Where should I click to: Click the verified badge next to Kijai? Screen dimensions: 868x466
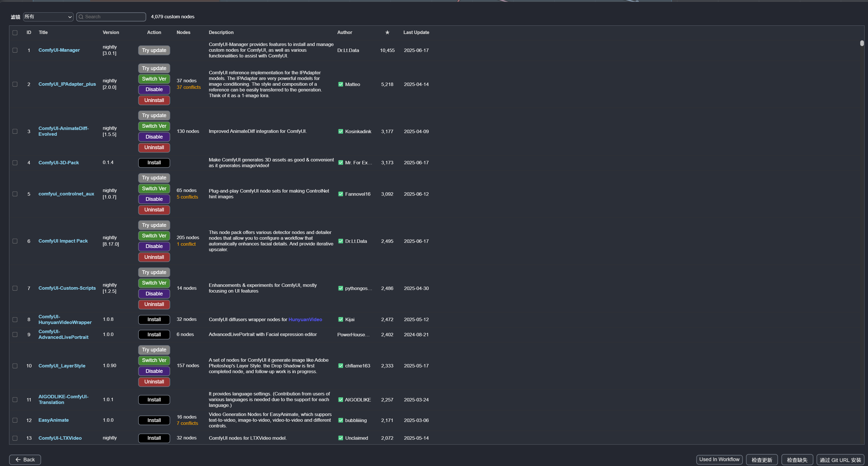coord(340,319)
